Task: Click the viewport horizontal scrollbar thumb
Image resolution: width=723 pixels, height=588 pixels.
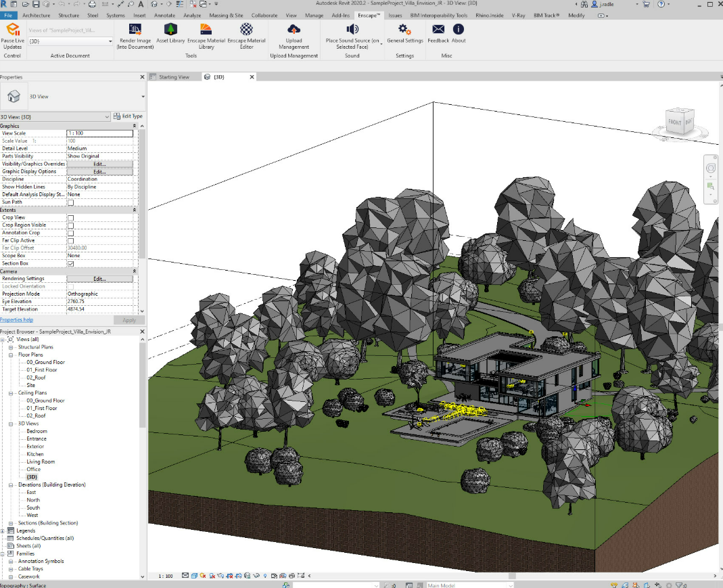Action: coord(512,576)
